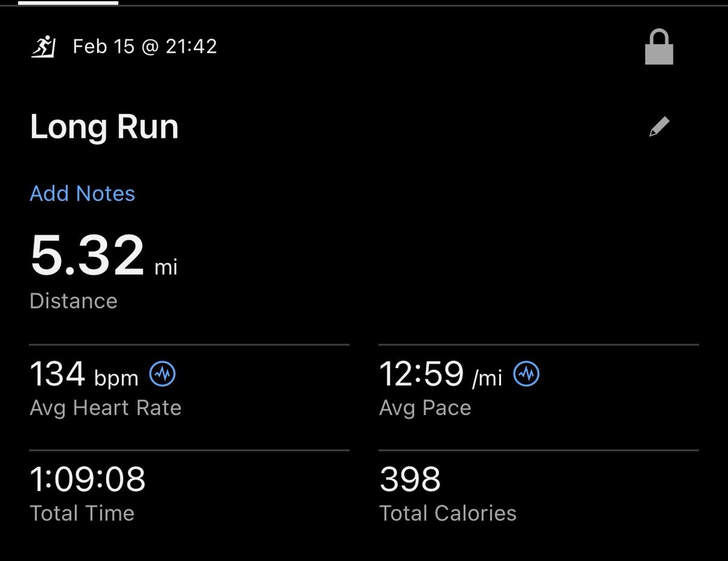This screenshot has height=561, width=728.
Task: Click the Total Calories label
Action: [x=448, y=513]
